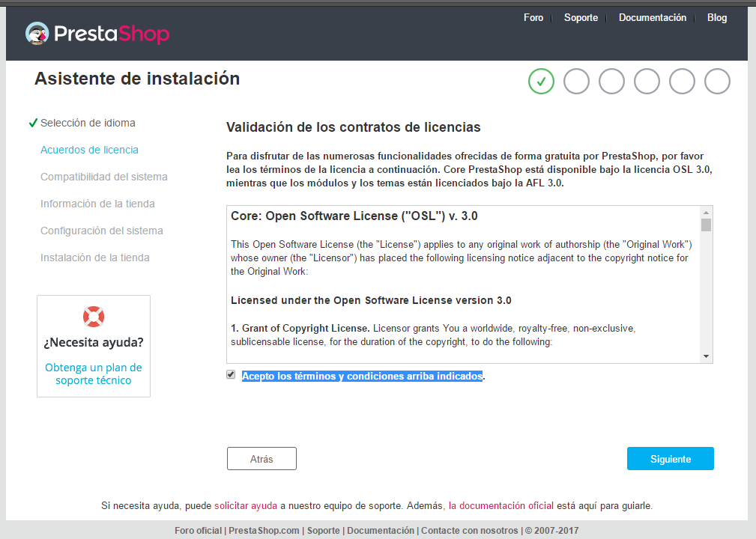Click Licensed under the Open Software License text
The height and width of the screenshot is (539, 756).
(371, 301)
